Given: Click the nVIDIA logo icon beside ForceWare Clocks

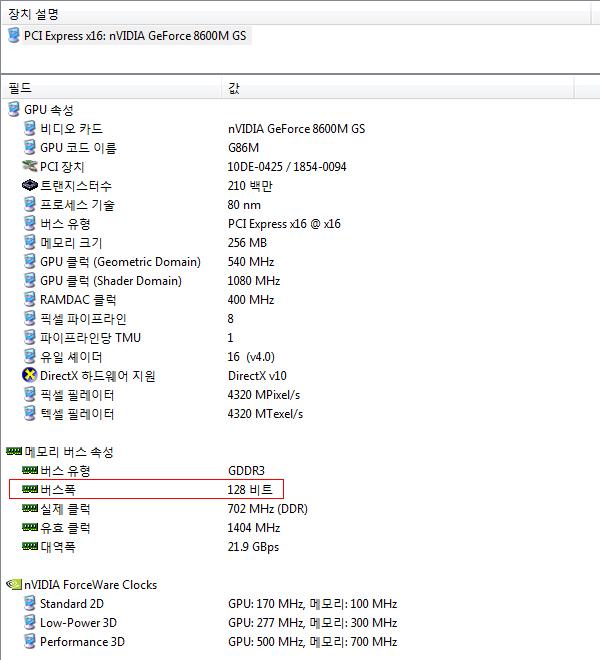Looking at the screenshot, I should point(14,584).
